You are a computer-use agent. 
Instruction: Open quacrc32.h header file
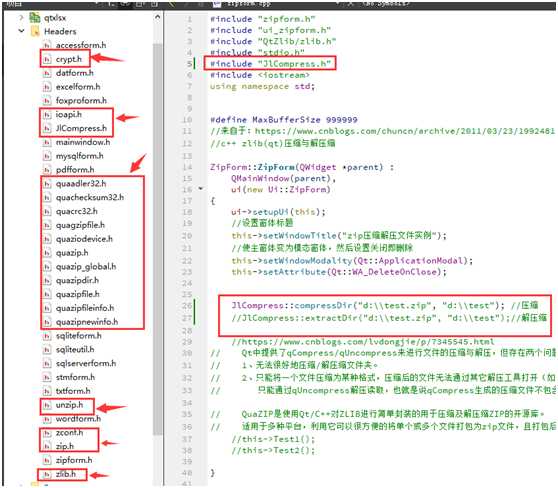coord(77,211)
